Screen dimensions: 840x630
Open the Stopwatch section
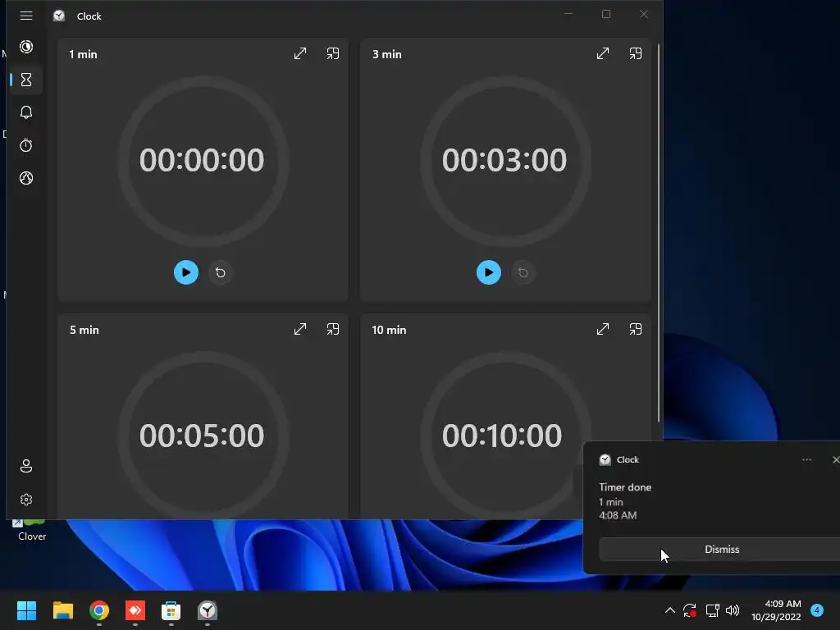[25, 145]
